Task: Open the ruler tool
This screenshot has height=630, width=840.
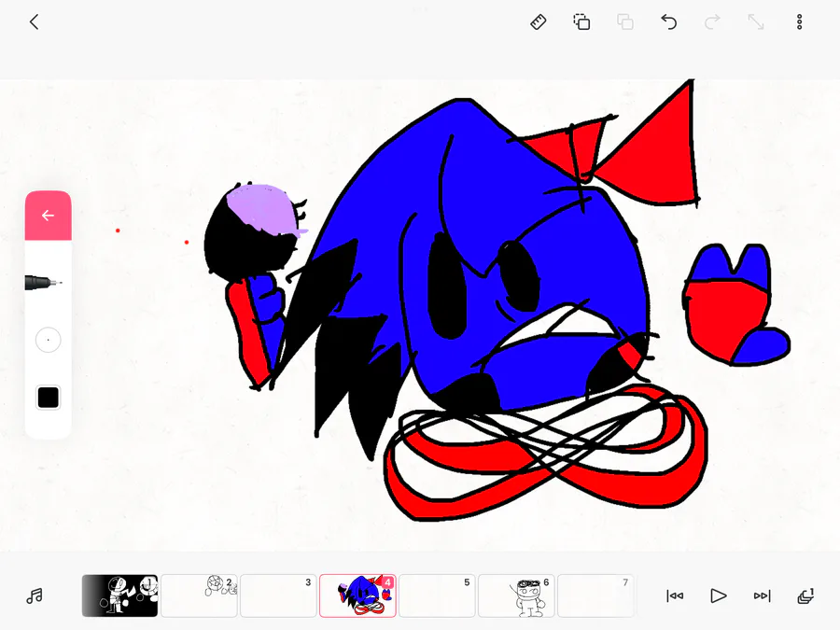Action: click(538, 22)
